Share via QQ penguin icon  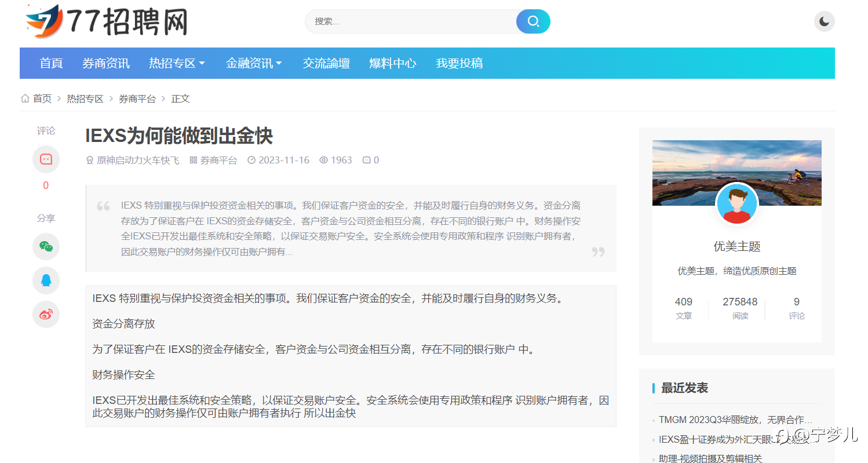tap(46, 280)
